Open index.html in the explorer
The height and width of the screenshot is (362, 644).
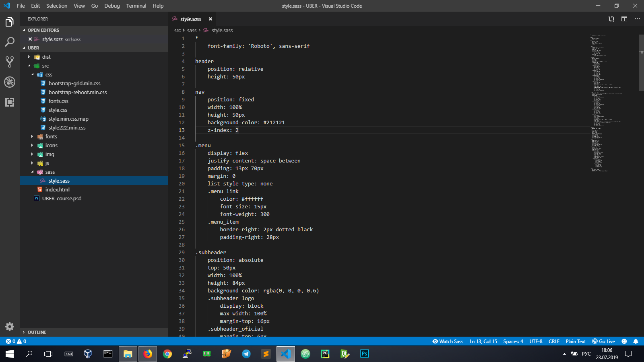57,189
